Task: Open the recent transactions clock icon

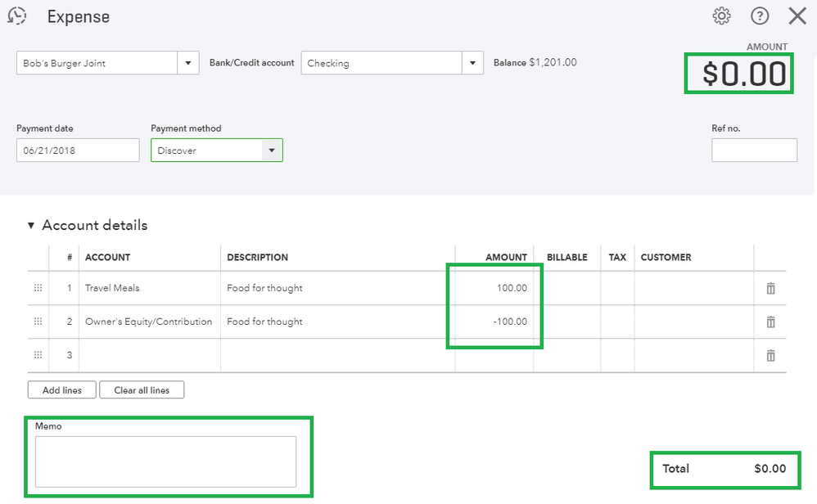Action: 16,16
